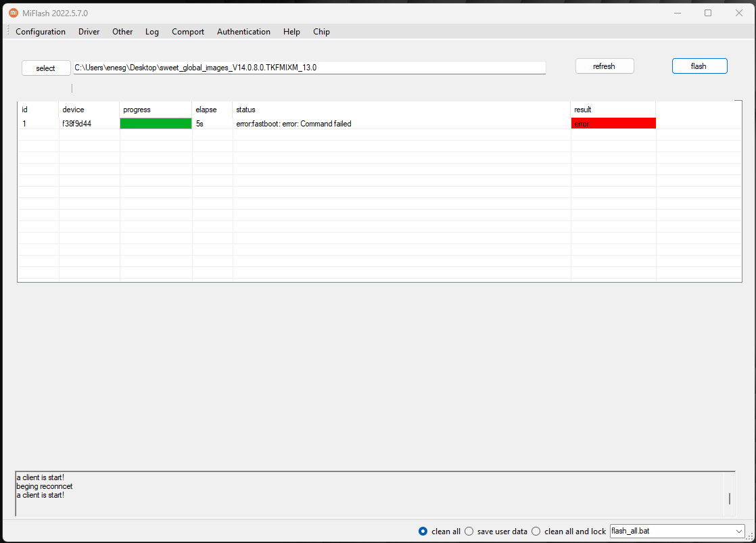Click the result column header

(613, 110)
